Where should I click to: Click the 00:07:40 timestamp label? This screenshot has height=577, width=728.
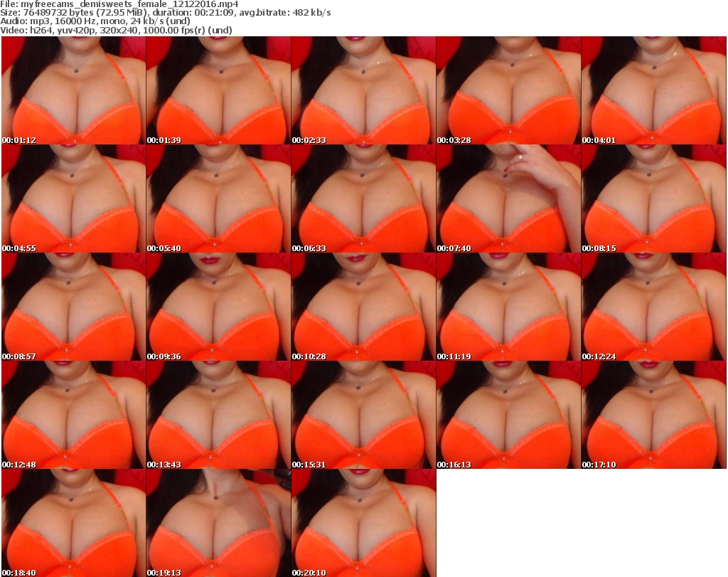pyautogui.click(x=454, y=248)
